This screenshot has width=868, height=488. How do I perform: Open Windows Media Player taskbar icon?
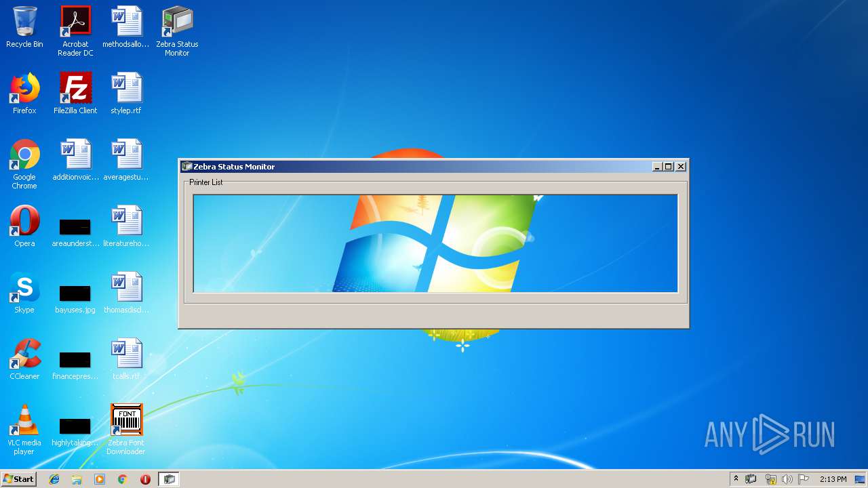coord(100,479)
